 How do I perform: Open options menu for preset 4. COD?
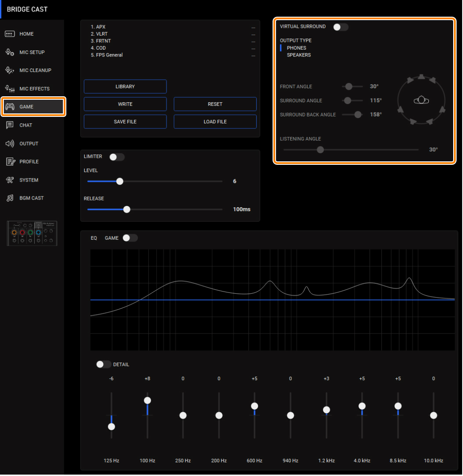(253, 48)
